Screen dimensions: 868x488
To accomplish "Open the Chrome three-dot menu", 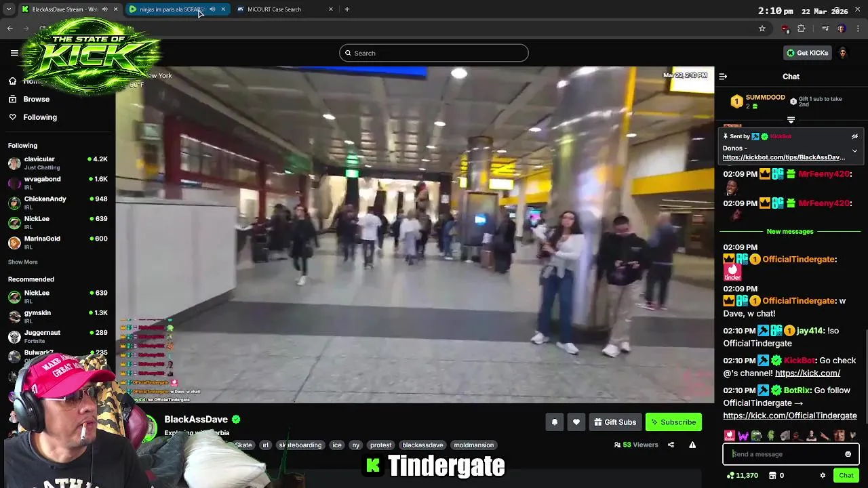I will point(859,28).
